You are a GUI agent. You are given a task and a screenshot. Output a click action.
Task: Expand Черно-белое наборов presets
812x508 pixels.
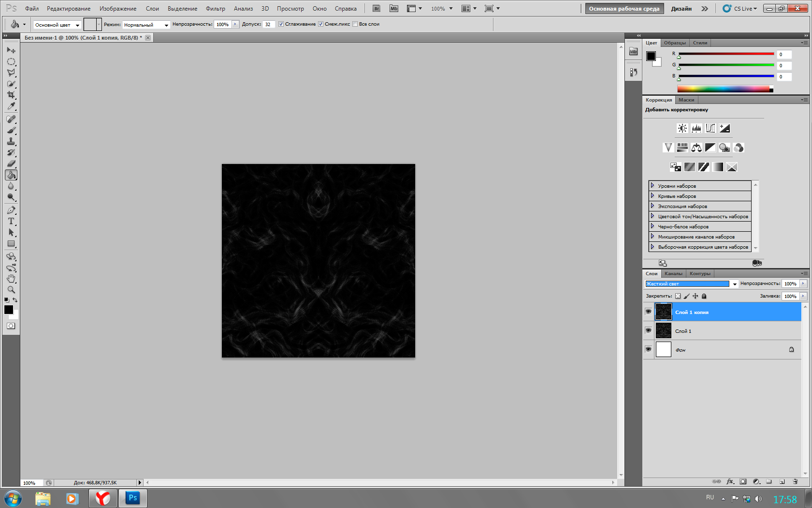pos(652,226)
